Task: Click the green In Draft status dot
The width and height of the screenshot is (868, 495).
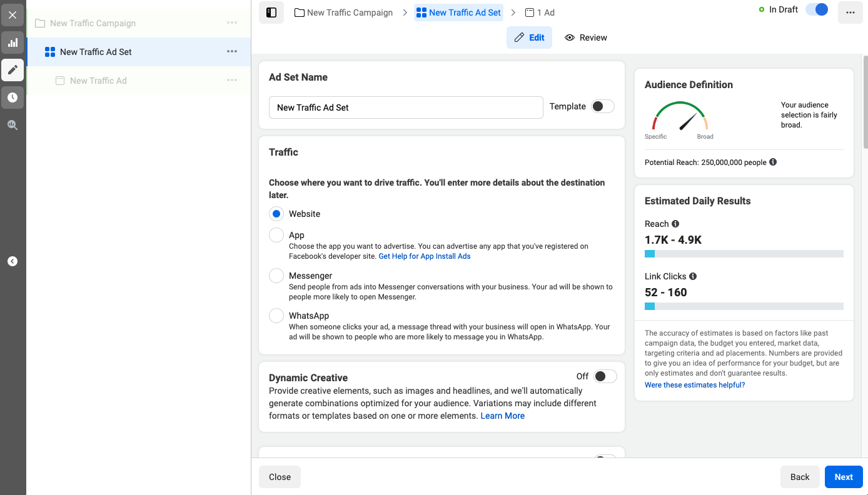Action: point(761,9)
